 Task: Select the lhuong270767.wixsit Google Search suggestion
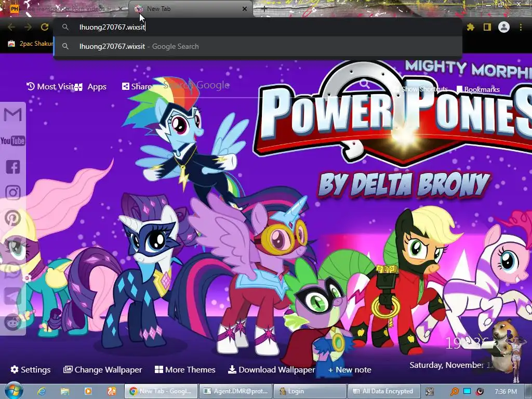[x=258, y=46]
